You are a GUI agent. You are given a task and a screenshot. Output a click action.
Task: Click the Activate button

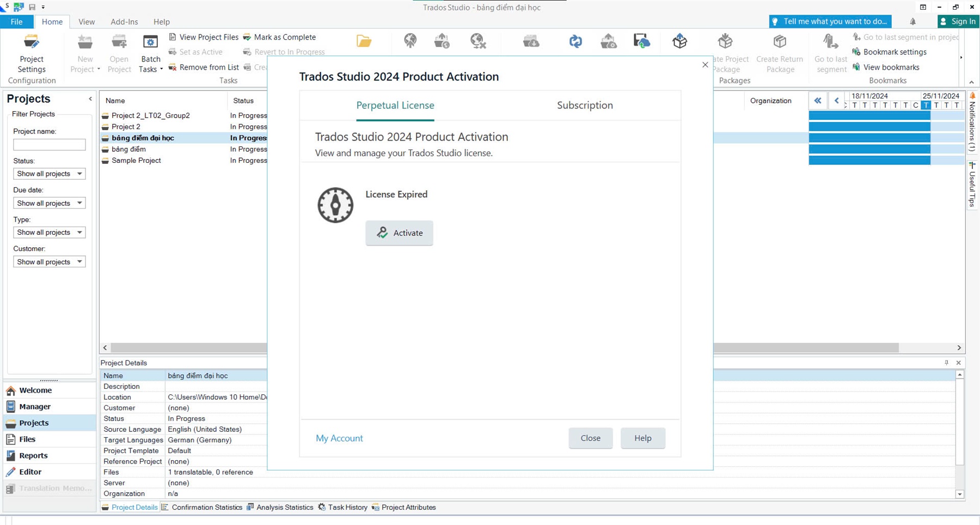[399, 233]
